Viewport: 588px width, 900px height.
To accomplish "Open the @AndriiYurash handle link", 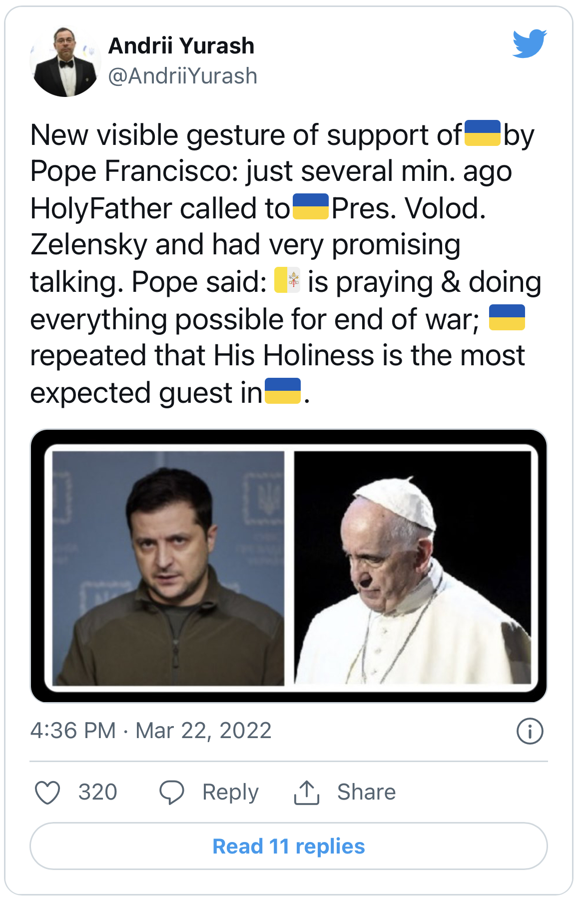I will (183, 76).
